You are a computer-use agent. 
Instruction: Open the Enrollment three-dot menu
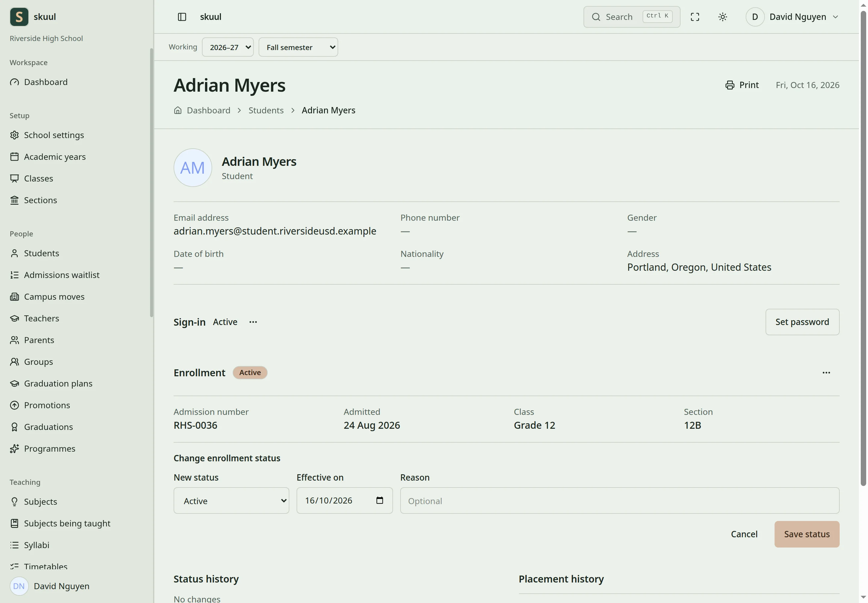(x=826, y=373)
